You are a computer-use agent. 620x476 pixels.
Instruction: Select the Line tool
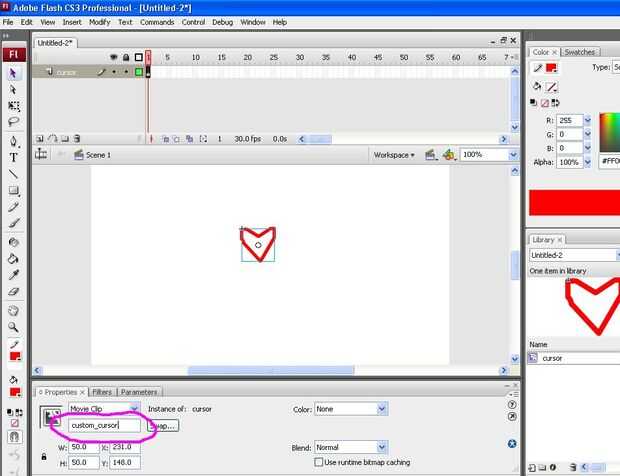tap(13, 174)
